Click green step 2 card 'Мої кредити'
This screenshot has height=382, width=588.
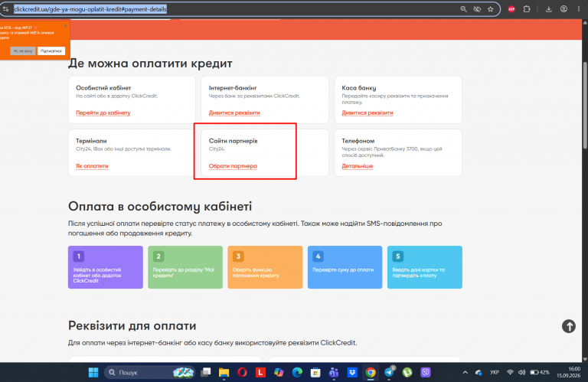point(185,267)
